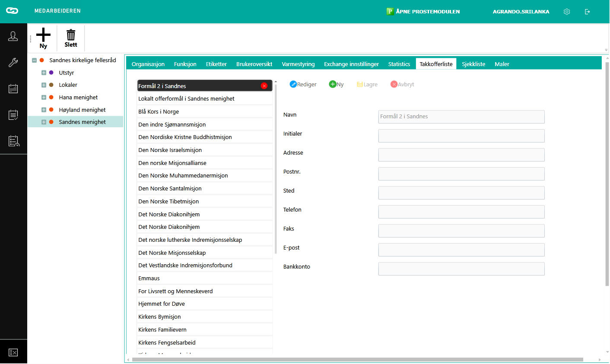Select Den Norske Santalmisjon list item
Viewport: 610px width, 364px height.
coord(205,189)
